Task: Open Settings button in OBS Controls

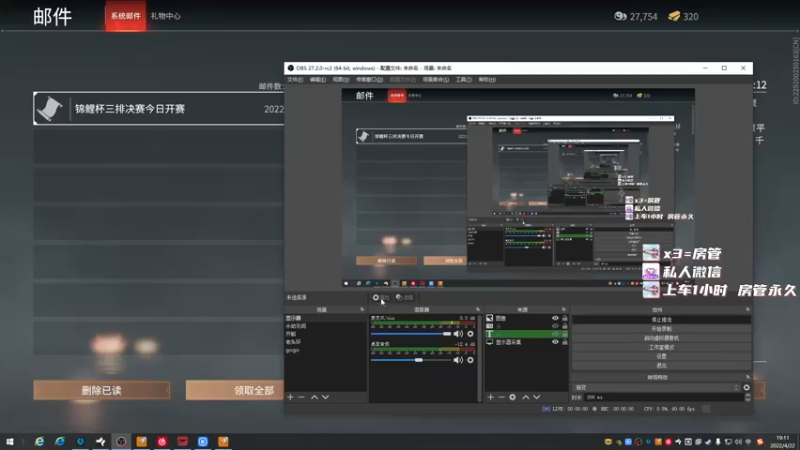Action: click(x=661, y=357)
